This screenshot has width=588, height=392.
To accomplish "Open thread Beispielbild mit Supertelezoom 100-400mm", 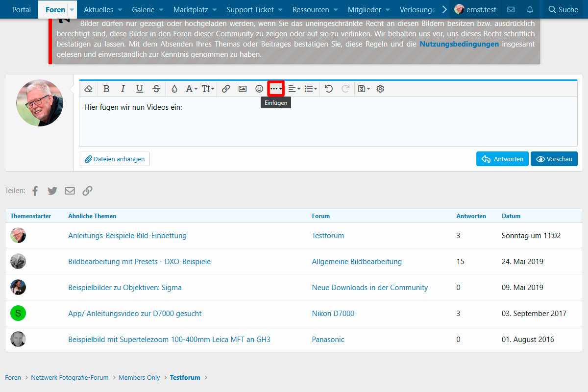I will [x=170, y=340].
